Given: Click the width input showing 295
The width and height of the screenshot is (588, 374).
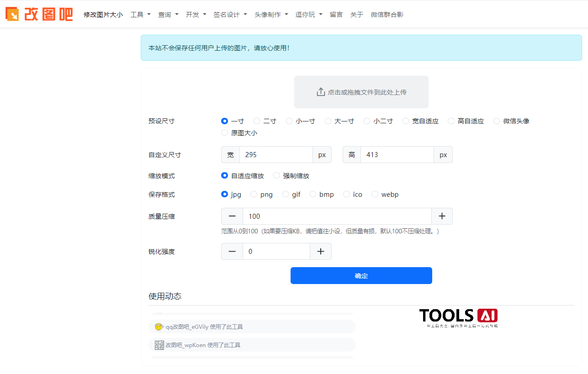Looking at the screenshot, I should tap(276, 154).
